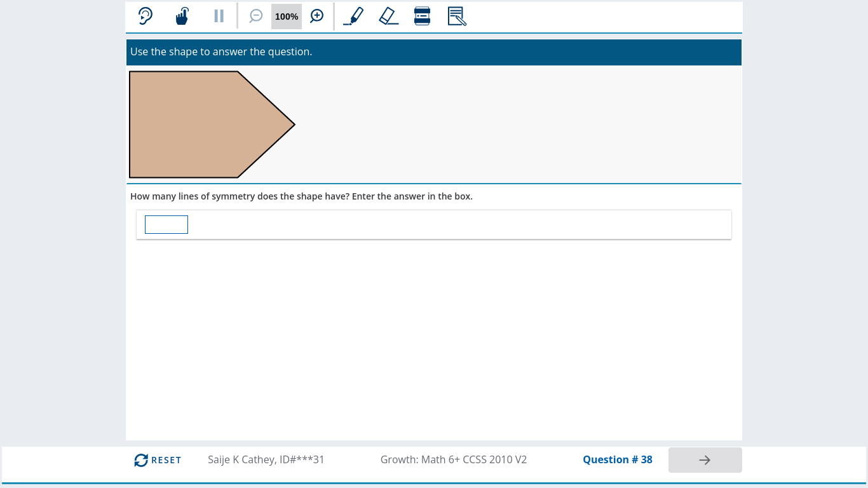Start the text-to-speech ear tool
Screen dimensions: 868x488
(146, 16)
